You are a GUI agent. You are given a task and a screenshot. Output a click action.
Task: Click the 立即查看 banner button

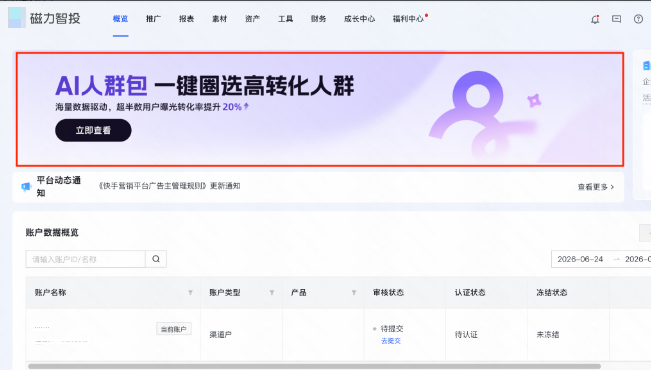tap(93, 130)
